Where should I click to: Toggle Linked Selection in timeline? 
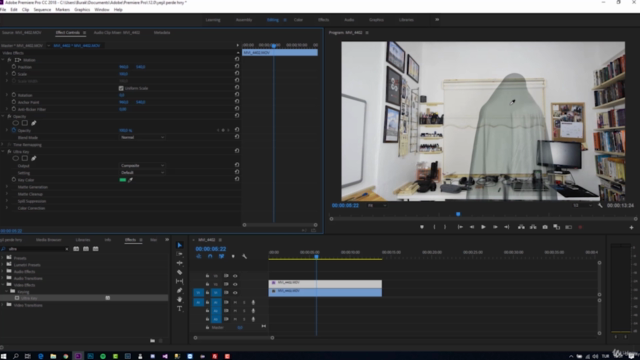pyautogui.click(x=221, y=256)
